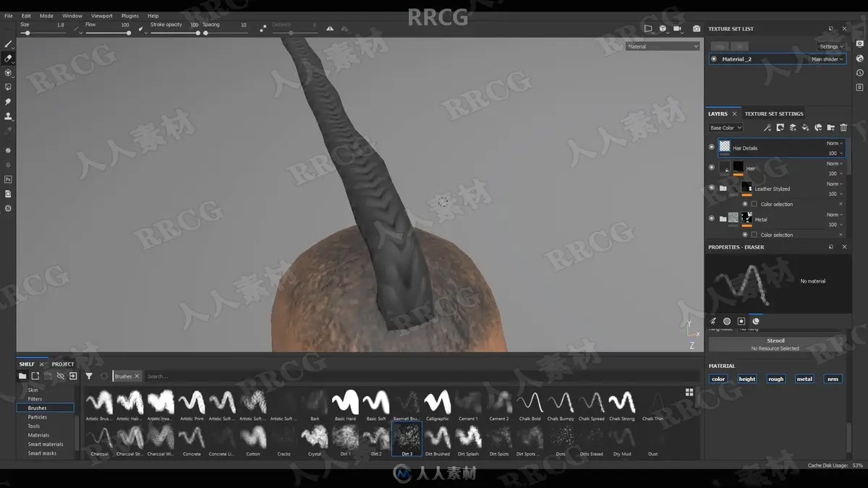Hide the Metal folder

[712, 218]
